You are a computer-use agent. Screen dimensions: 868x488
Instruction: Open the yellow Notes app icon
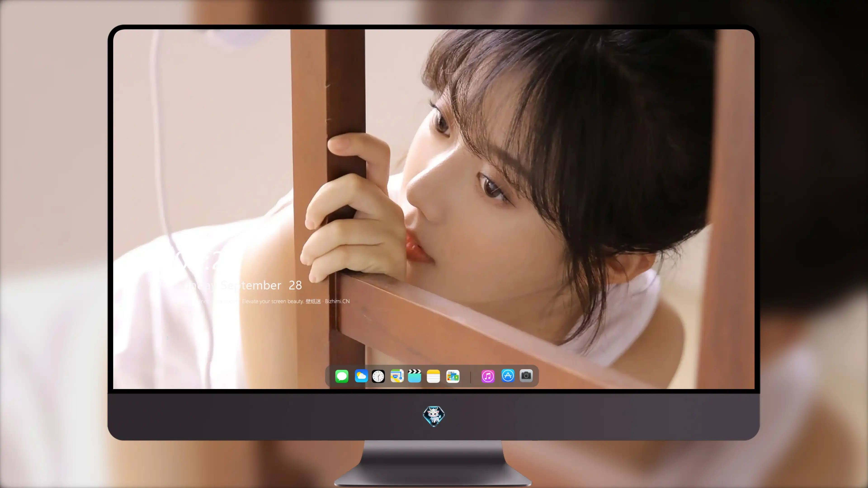click(x=433, y=376)
